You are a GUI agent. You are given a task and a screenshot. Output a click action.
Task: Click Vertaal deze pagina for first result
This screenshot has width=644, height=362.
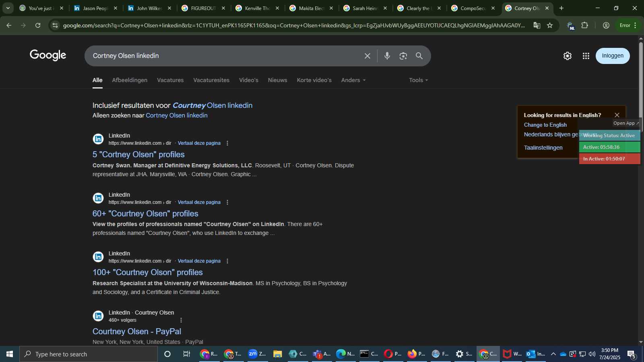click(x=199, y=143)
